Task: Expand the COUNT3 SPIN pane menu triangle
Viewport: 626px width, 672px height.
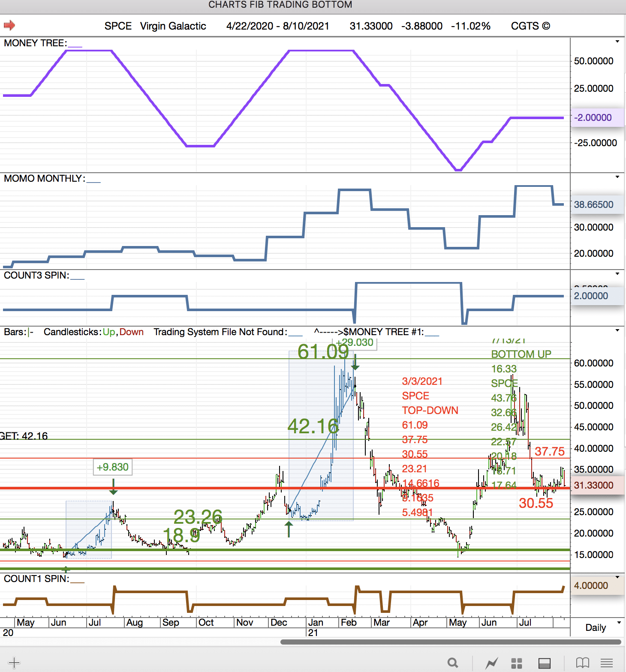Action: (x=617, y=274)
